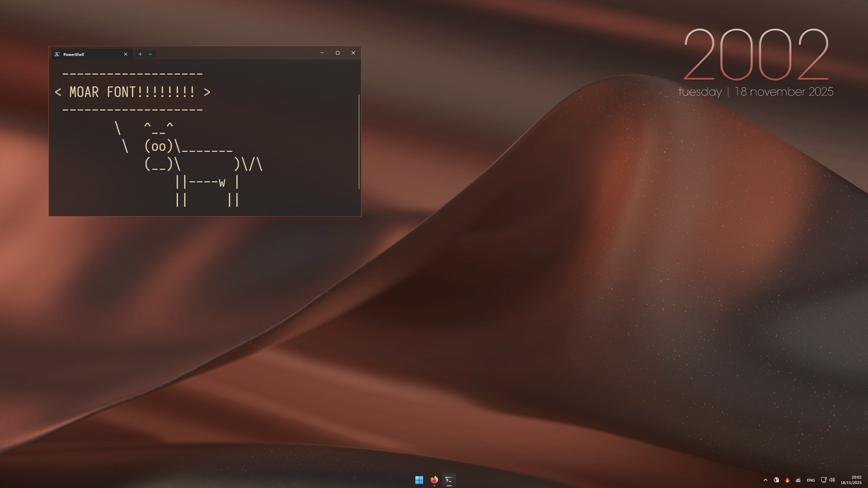Close the PowerShell tab
868x488 pixels.
coord(126,54)
